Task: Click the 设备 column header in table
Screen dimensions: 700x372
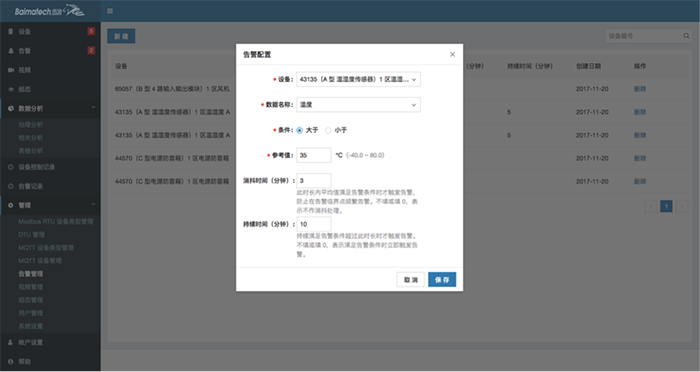Action: 121,66
